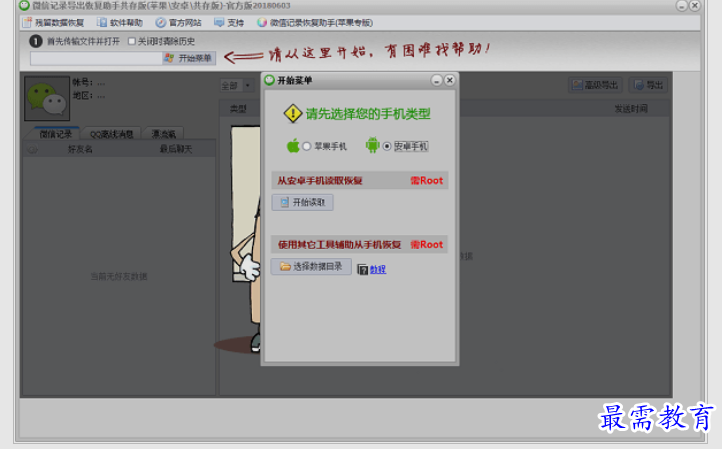
Task: Click the 地区 label text
Action: pyautogui.click(x=82, y=96)
